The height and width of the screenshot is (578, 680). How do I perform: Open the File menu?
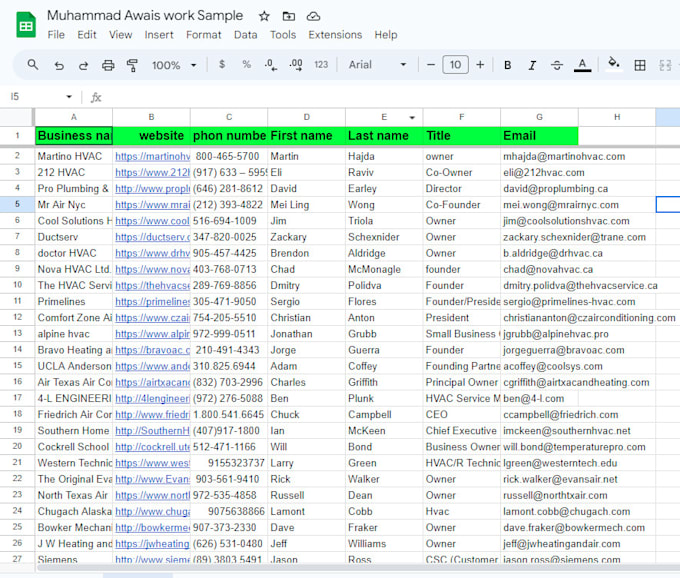[x=56, y=35]
